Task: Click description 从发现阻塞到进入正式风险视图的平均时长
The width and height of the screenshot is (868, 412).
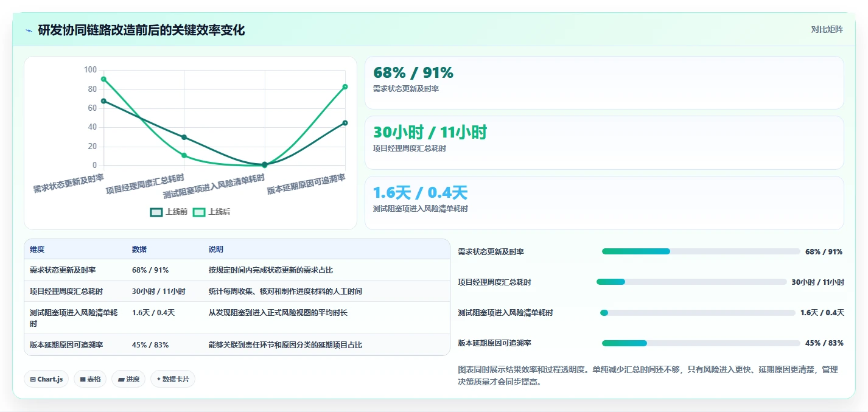Action: 278,313
